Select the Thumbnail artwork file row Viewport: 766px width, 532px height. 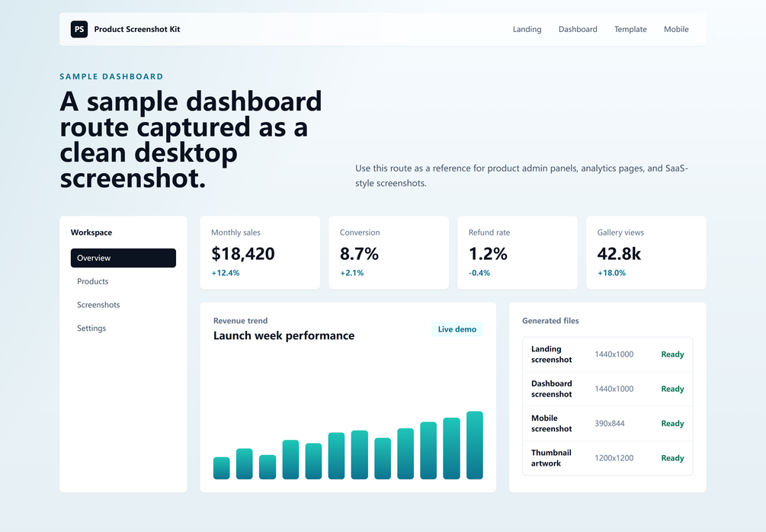click(x=607, y=458)
